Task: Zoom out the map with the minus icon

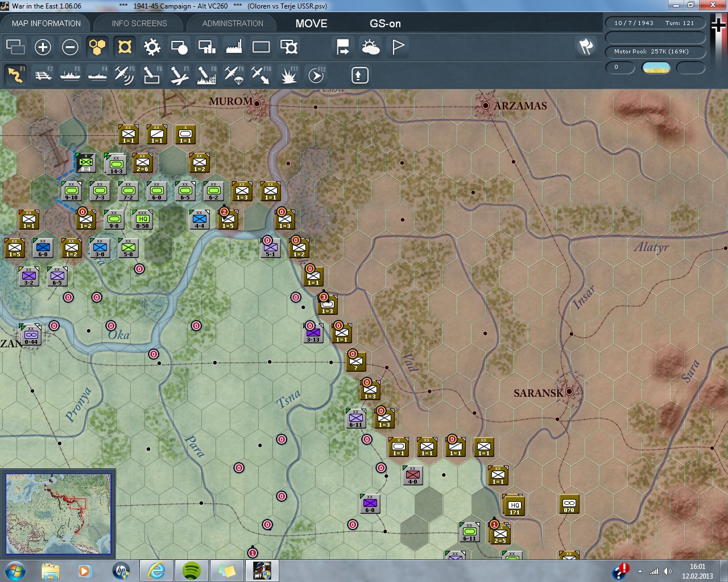Action: coord(70,47)
